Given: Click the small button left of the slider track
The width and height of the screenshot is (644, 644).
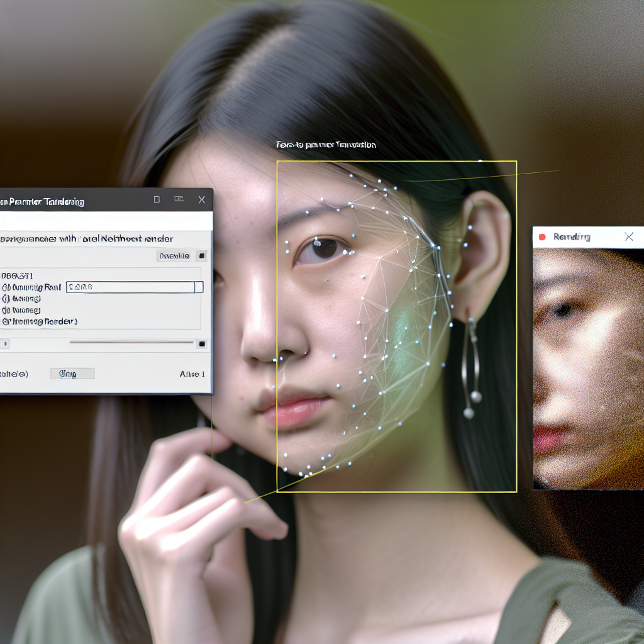Looking at the screenshot, I should pos(4,343).
